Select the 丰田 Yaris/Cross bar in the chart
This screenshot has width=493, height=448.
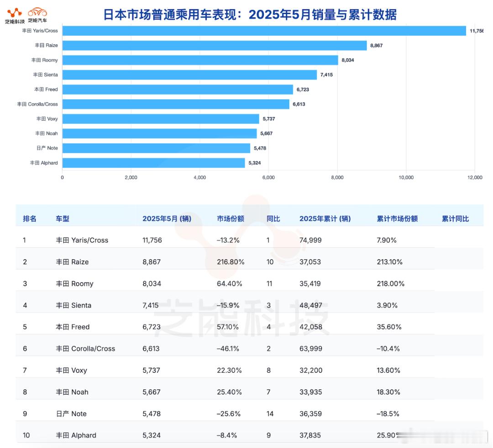click(x=264, y=31)
